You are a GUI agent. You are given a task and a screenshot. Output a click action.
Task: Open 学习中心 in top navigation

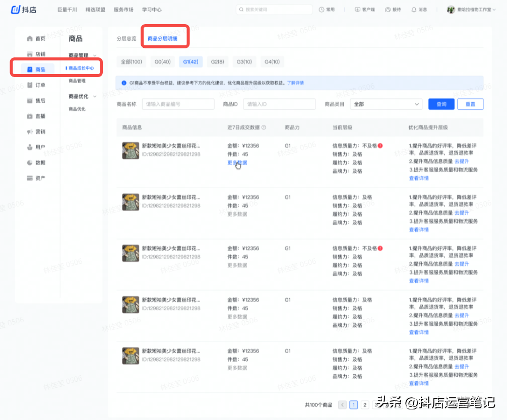pos(152,10)
